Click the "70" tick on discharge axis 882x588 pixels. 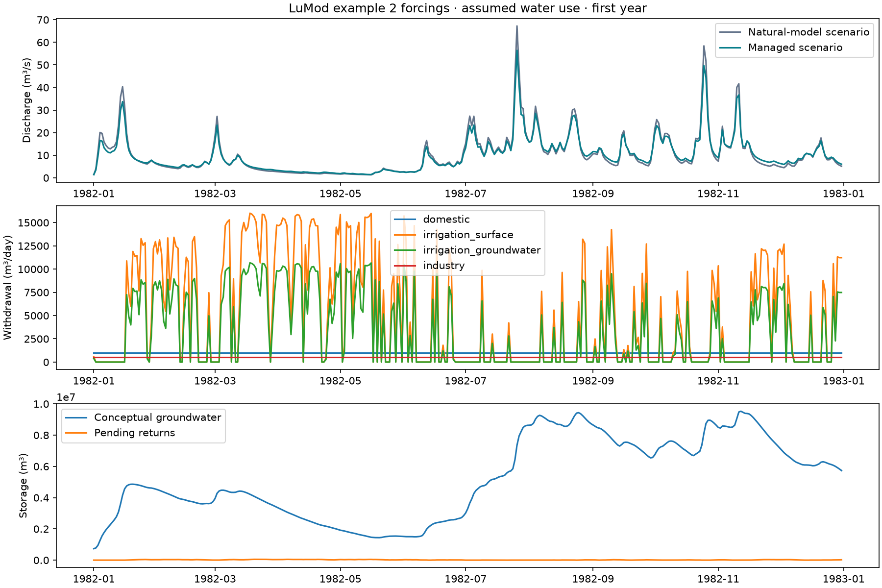pos(43,20)
